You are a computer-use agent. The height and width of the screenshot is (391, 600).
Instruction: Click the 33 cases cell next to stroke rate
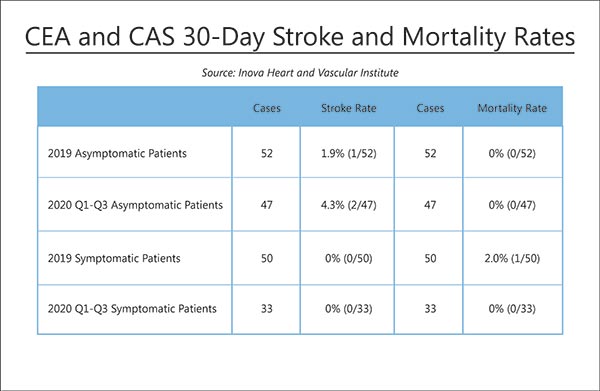267,309
